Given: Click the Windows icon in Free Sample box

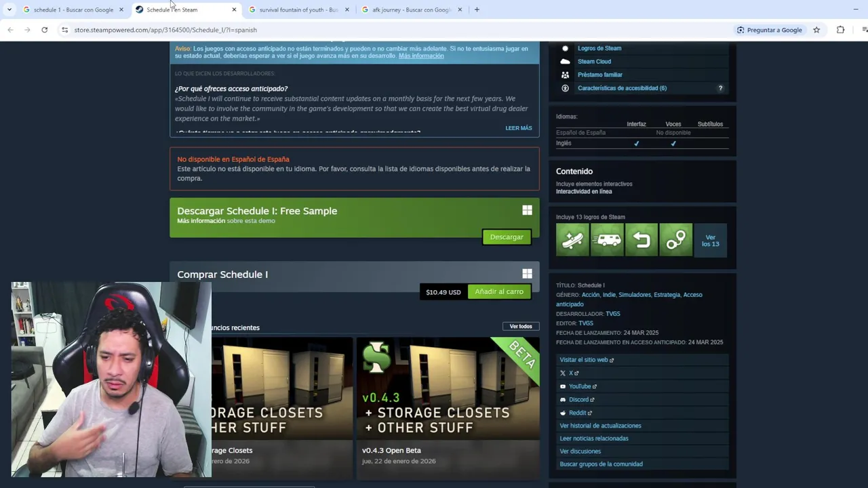Looking at the screenshot, I should pyautogui.click(x=527, y=210).
